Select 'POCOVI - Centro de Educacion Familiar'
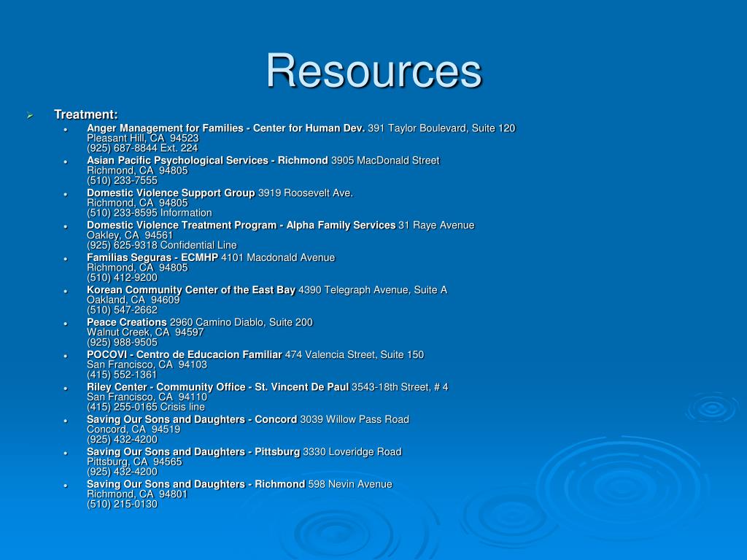 click(x=185, y=355)
